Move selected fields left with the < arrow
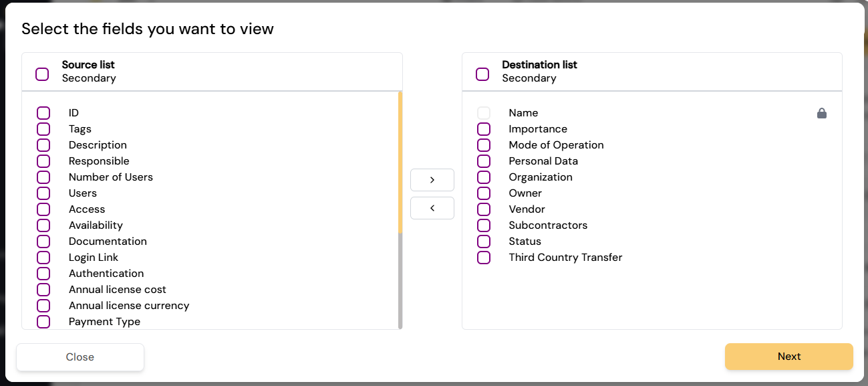 point(432,208)
